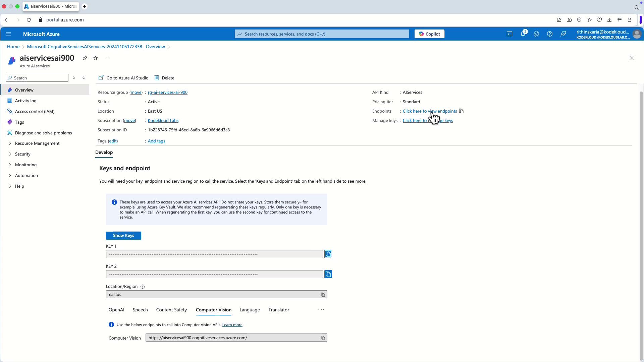Open the notifications bell

523,34
